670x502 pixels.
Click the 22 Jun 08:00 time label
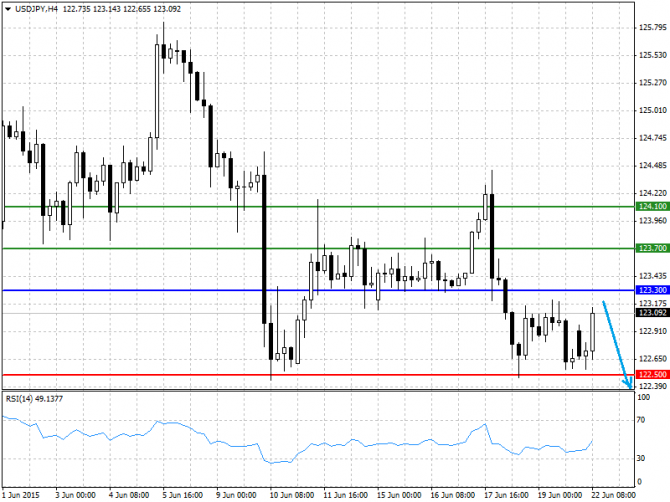(x=614, y=495)
